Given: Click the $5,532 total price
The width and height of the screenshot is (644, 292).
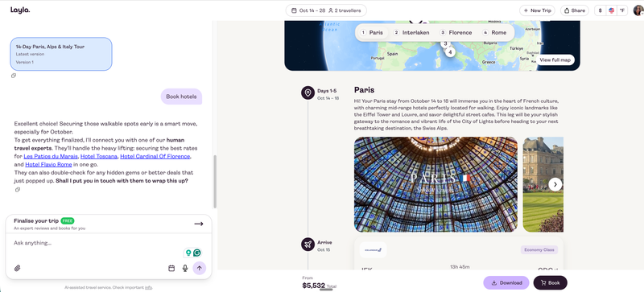Looking at the screenshot, I should [x=314, y=285].
